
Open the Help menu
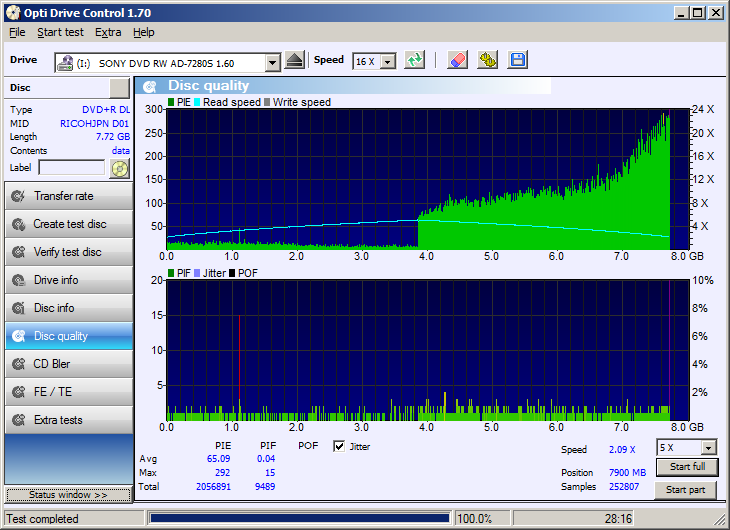point(143,32)
